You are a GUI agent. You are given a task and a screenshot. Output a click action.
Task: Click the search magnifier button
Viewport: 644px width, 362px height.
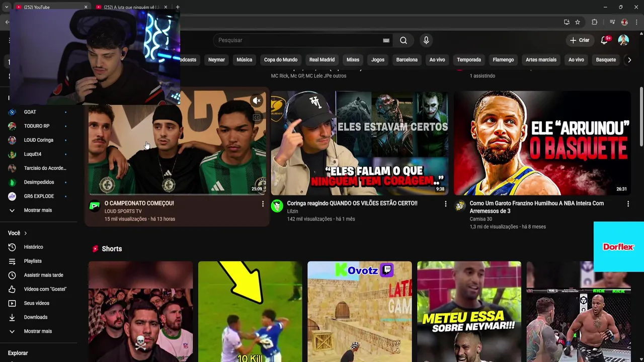(404, 40)
